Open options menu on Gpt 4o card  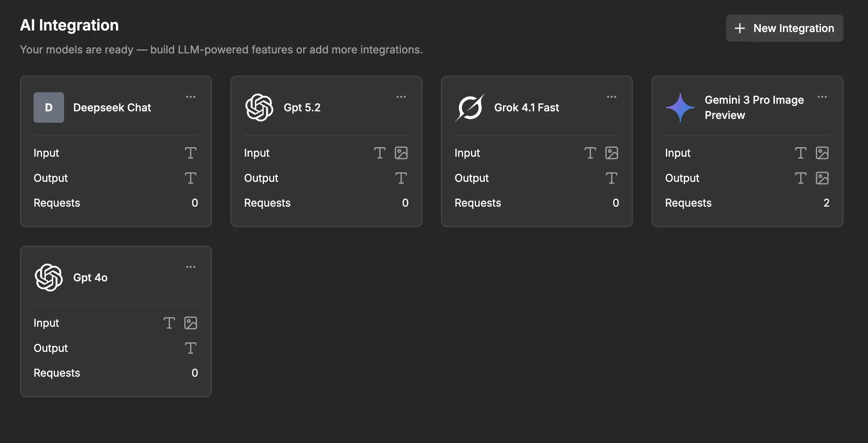click(x=191, y=266)
